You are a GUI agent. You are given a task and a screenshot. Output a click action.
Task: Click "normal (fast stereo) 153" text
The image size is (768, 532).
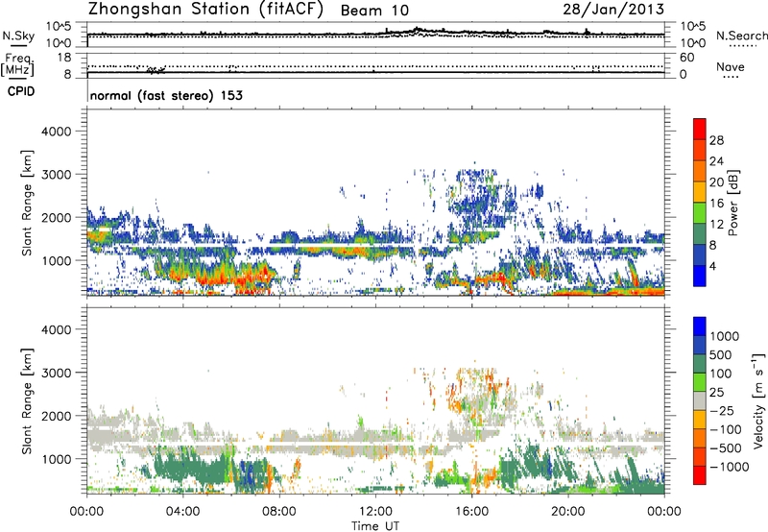point(166,95)
